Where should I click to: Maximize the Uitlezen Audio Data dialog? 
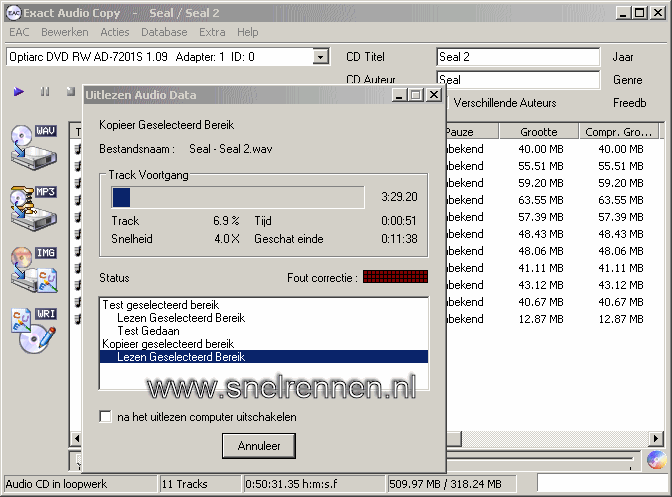(416, 95)
